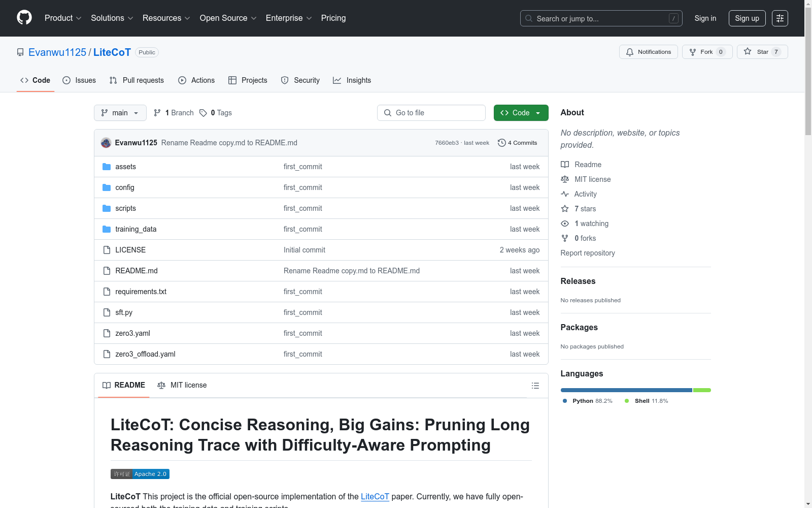Expand the Enterprise menu
The width and height of the screenshot is (812, 508).
tap(289, 18)
